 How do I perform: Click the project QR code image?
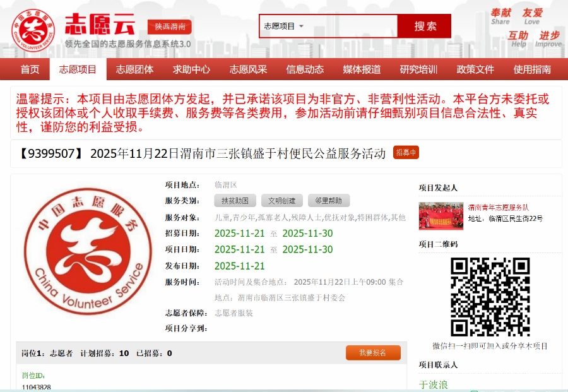click(490, 297)
